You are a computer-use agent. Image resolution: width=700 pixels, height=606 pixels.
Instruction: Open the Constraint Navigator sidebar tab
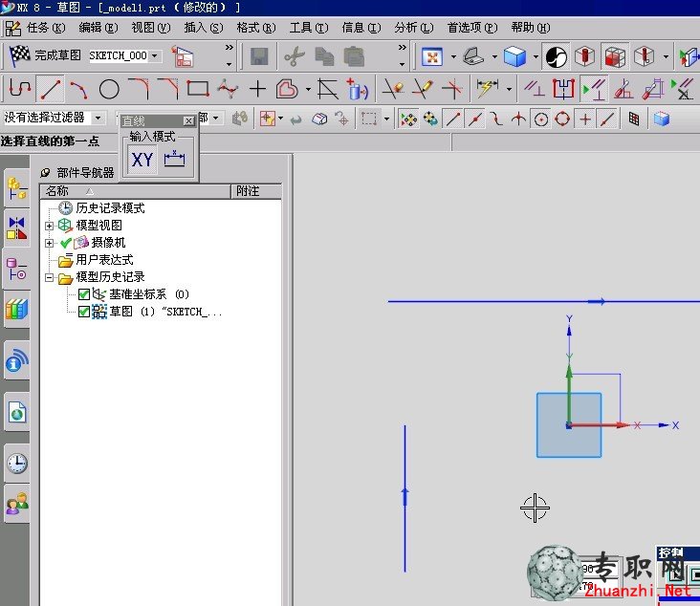16,227
